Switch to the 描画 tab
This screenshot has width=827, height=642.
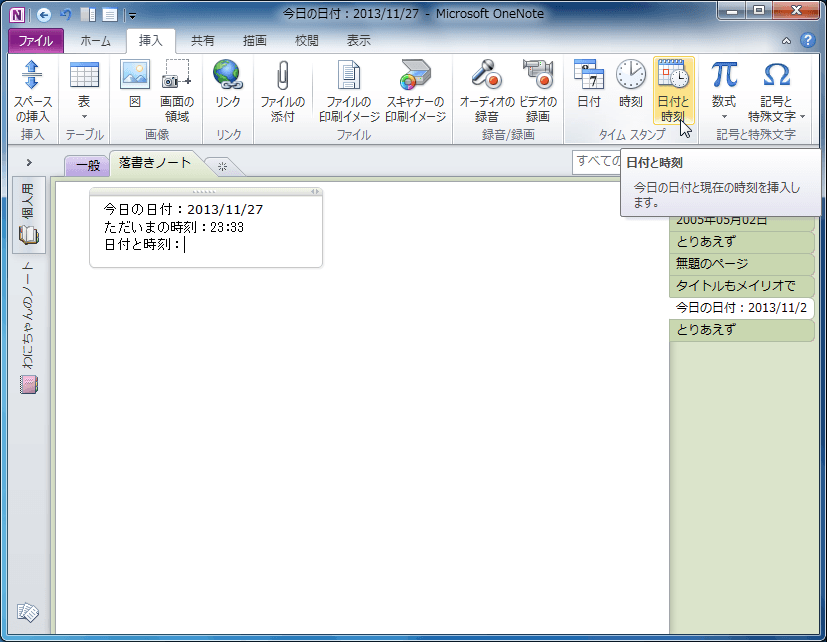tap(255, 41)
